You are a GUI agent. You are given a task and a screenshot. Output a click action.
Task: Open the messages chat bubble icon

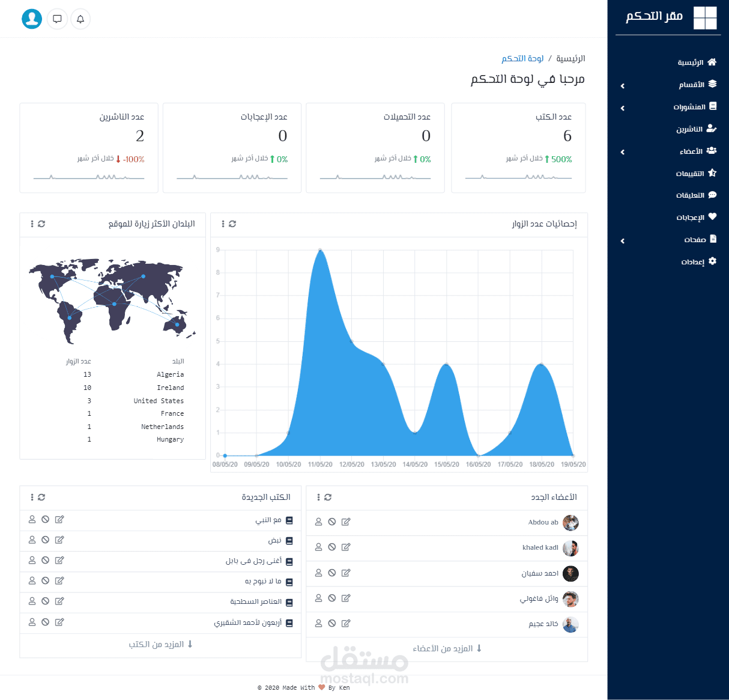tap(57, 19)
